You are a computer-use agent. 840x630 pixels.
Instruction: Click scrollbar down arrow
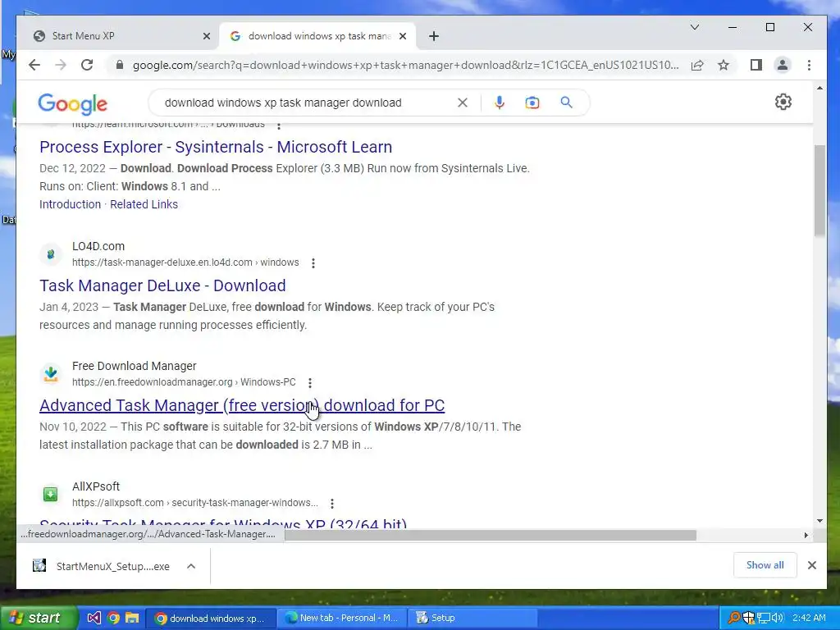pyautogui.click(x=819, y=521)
